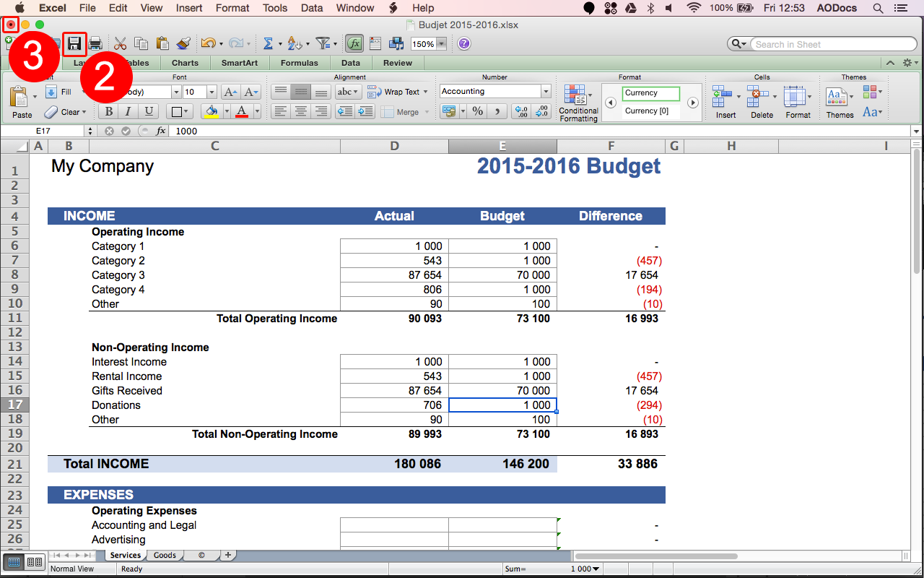Open Conditional Formatting
The image size is (924, 578).
(x=578, y=103)
